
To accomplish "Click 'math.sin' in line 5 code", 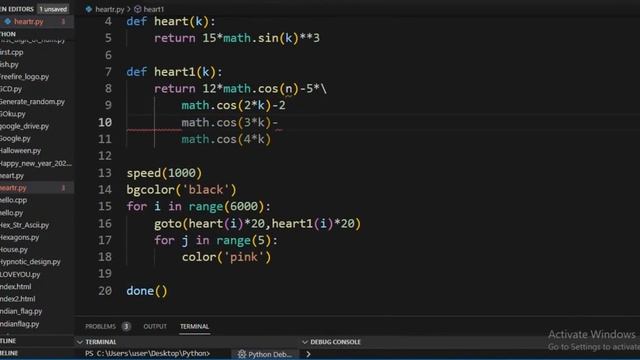I will tap(251, 38).
